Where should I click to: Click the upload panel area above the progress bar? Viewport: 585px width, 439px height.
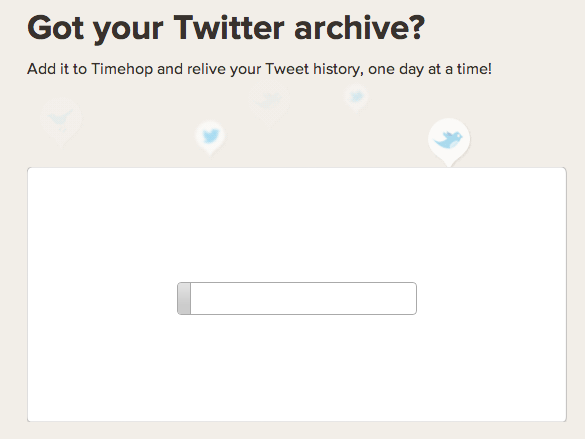[x=297, y=225]
